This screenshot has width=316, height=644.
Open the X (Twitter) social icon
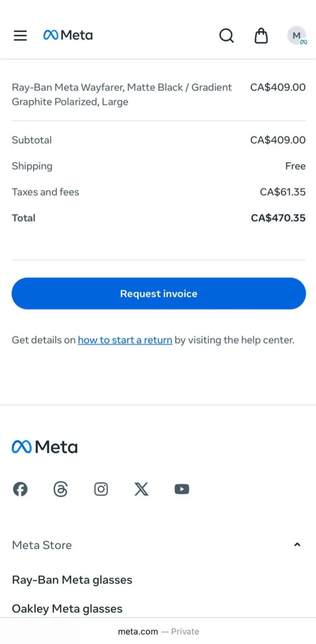coord(141,489)
